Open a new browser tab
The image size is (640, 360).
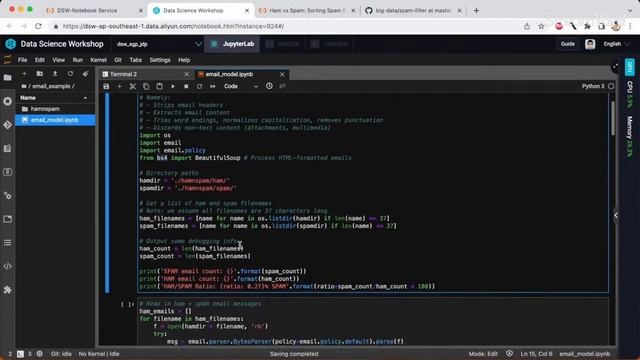tap(476, 11)
